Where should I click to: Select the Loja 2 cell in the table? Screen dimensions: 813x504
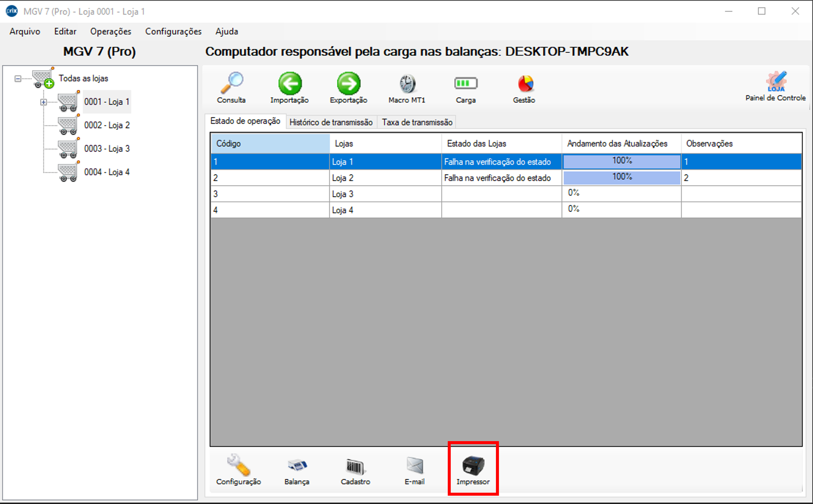[x=386, y=178]
